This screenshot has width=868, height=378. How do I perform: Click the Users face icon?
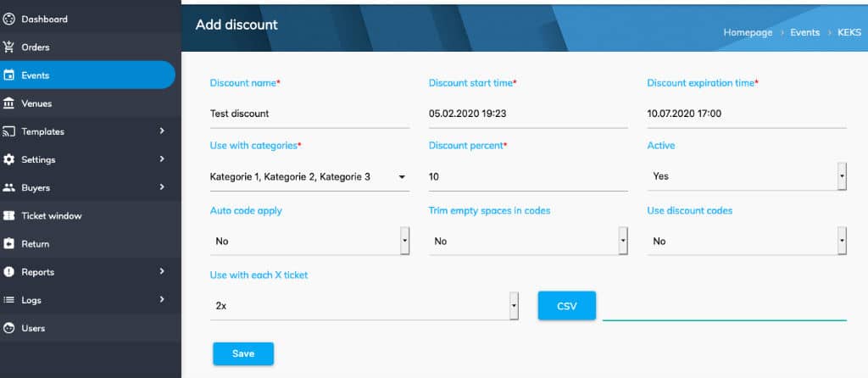(x=8, y=328)
